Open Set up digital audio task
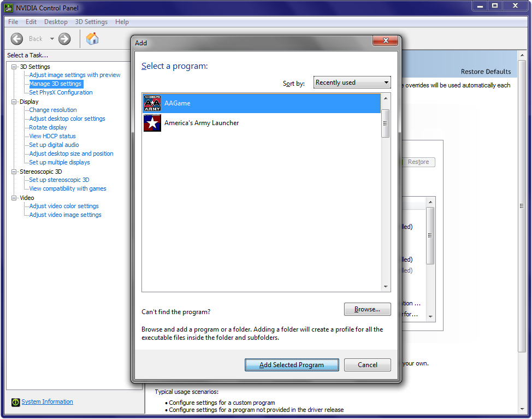This screenshot has width=532, height=419. pyautogui.click(x=54, y=145)
